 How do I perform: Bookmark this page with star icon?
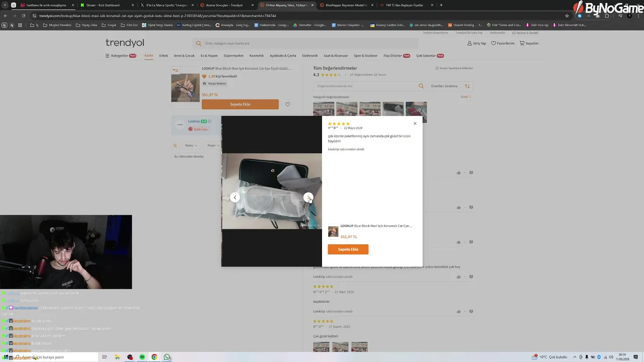[x=567, y=16]
